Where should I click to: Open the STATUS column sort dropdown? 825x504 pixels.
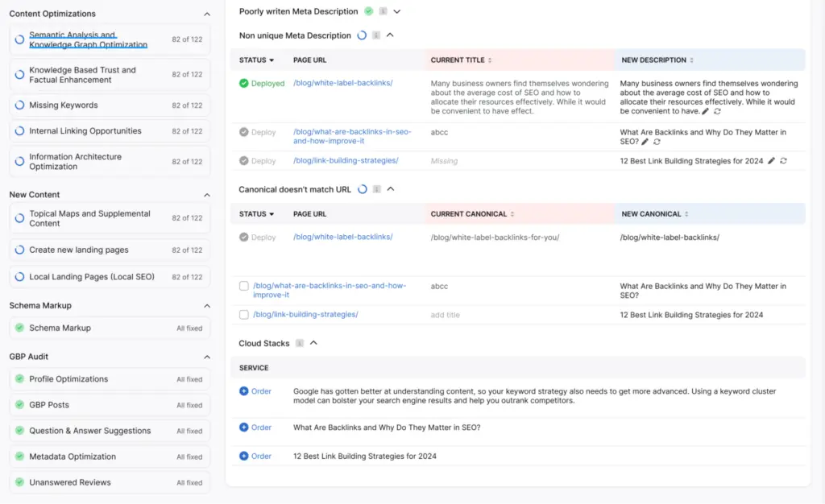pos(272,60)
